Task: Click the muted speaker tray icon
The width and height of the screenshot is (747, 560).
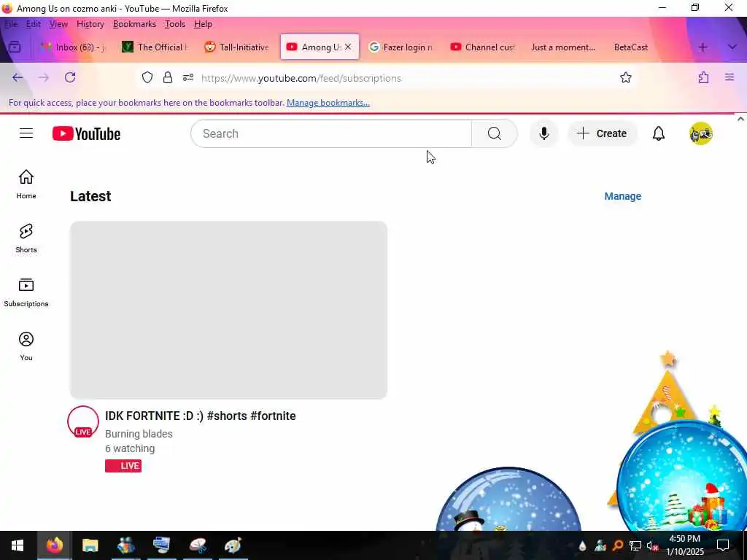Action: point(651,545)
